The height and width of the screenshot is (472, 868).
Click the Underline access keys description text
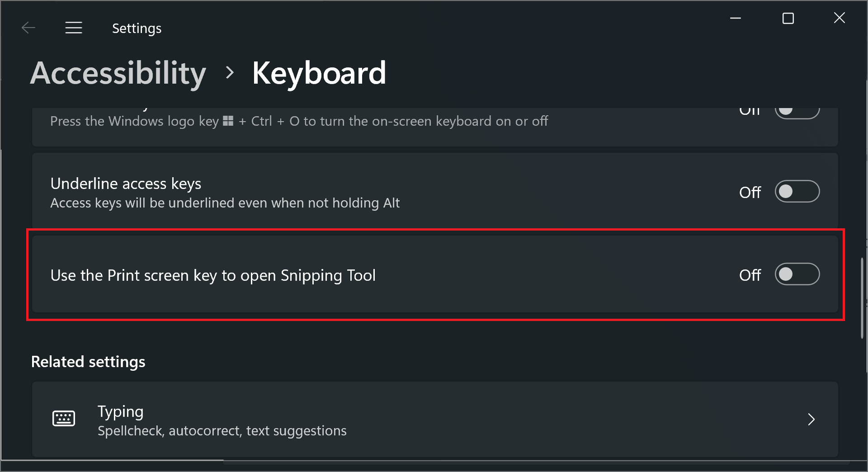[x=225, y=203]
